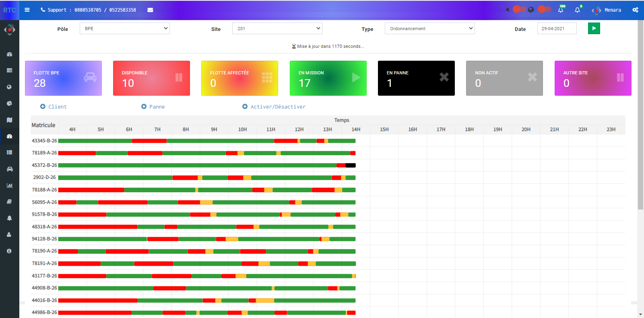Open the Type dropdown showing Ordonnancement
This screenshot has width=644, height=318.
pyautogui.click(x=430, y=29)
